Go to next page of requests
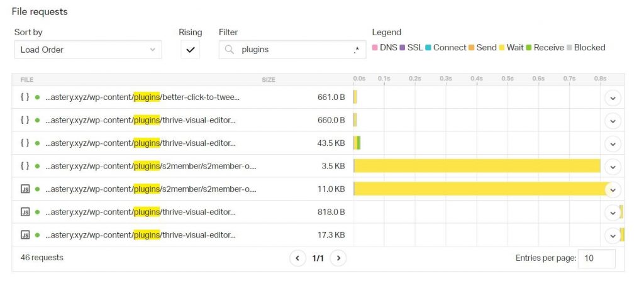Screen dimensions: 644x281 338,258
